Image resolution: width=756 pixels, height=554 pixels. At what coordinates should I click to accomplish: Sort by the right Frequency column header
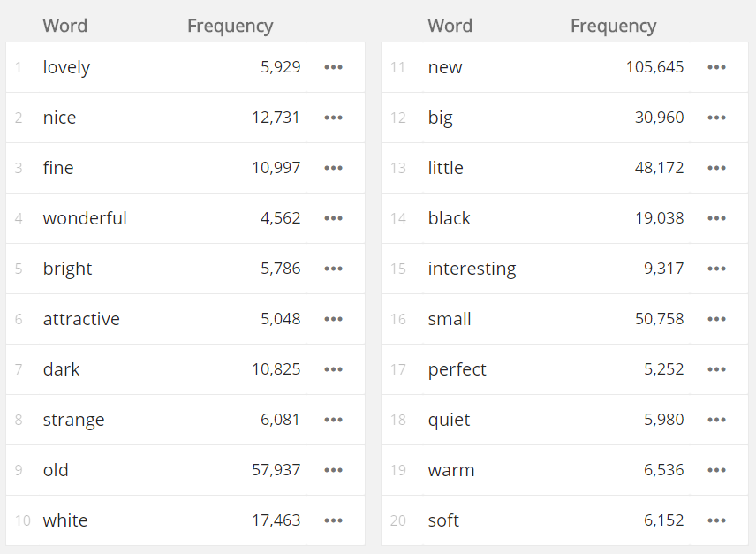pyautogui.click(x=613, y=26)
